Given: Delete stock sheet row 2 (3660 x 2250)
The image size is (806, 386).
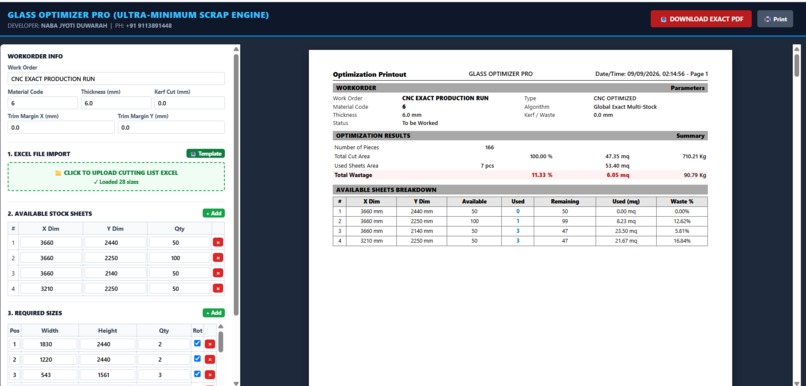Looking at the screenshot, I should pyautogui.click(x=218, y=258).
